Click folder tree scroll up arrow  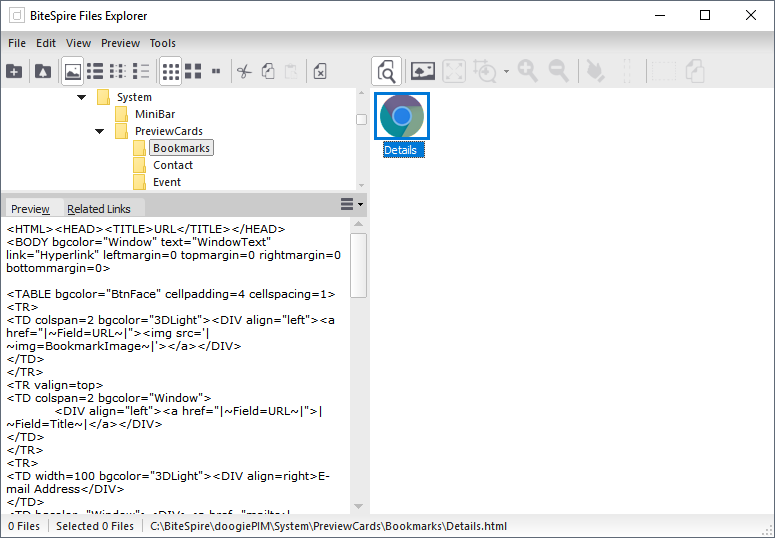pyautogui.click(x=361, y=93)
